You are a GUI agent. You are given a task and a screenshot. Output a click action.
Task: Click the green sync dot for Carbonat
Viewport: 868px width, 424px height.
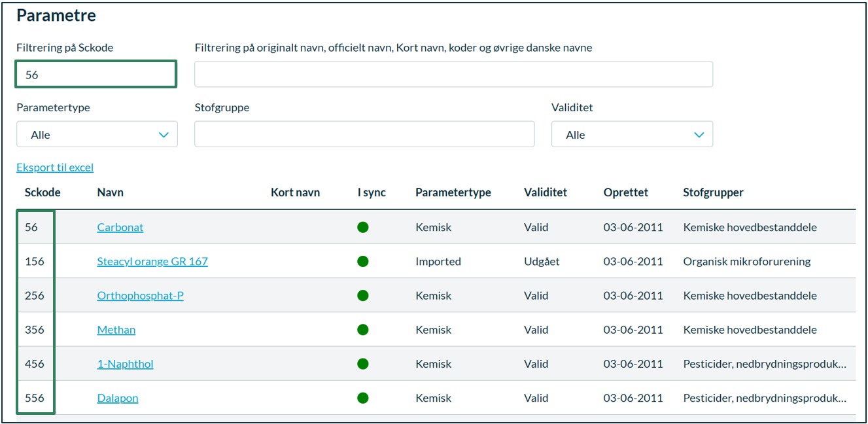363,227
